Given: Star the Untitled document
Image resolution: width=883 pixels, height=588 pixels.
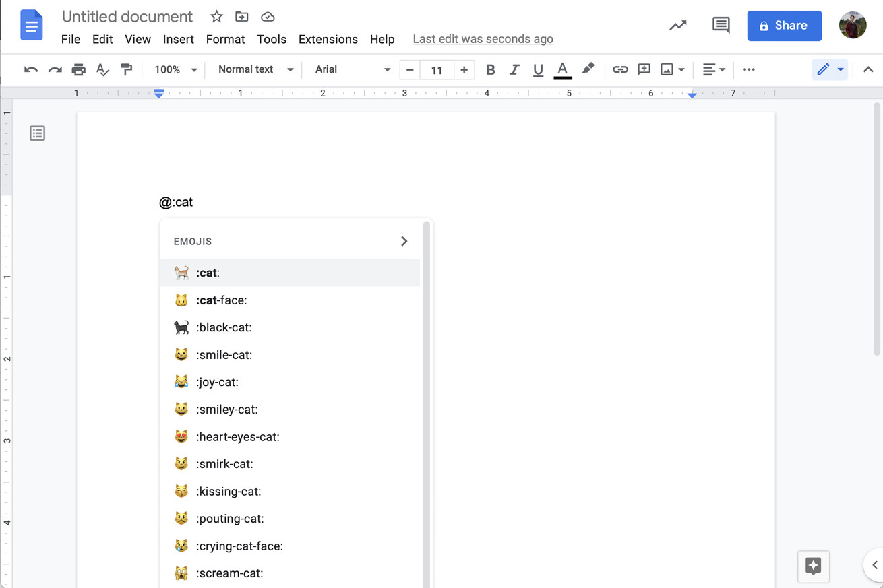Looking at the screenshot, I should (x=216, y=17).
